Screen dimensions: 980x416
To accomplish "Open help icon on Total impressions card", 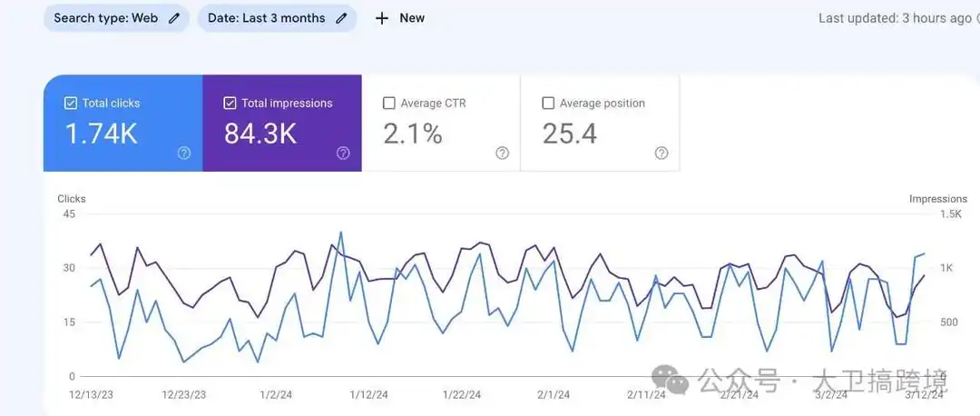I will (x=343, y=154).
